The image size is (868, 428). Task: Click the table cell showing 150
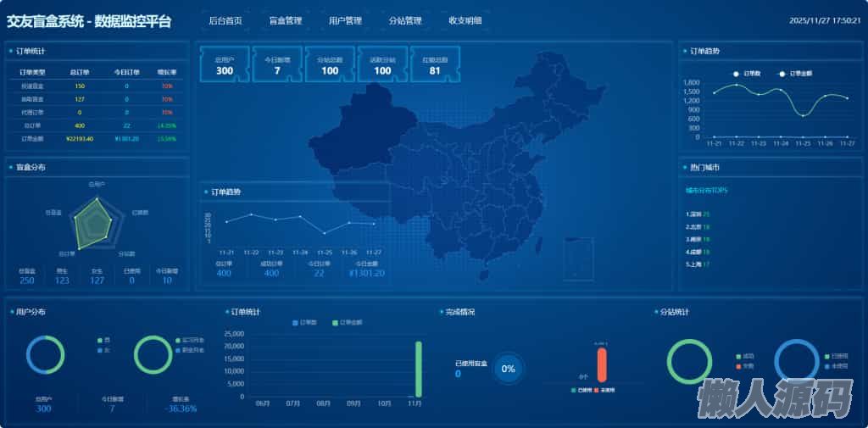coord(80,86)
